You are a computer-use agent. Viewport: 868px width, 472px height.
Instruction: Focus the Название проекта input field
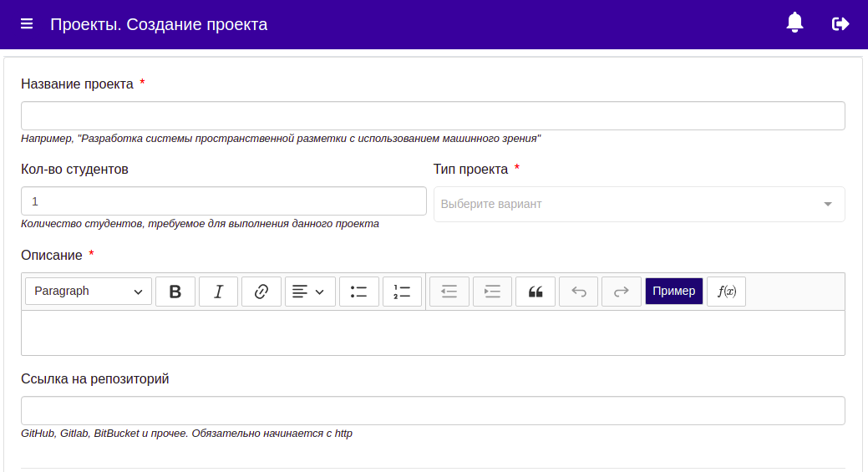tap(433, 115)
